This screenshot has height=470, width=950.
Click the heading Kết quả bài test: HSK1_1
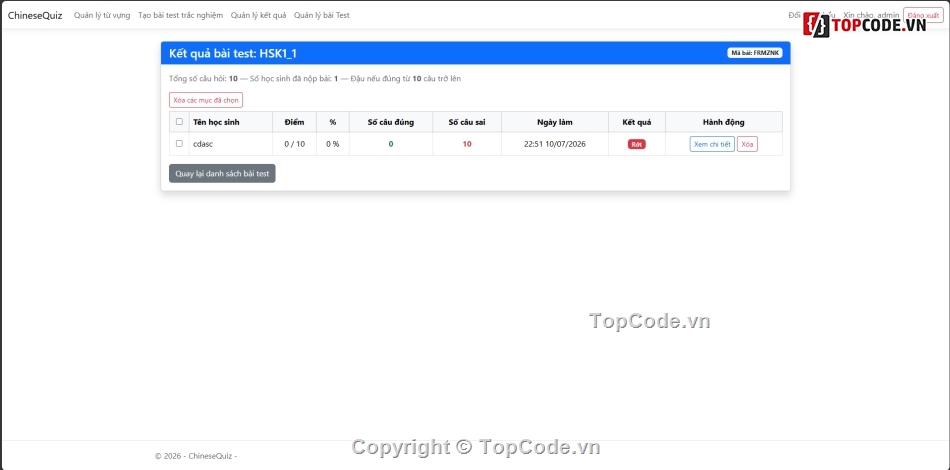coord(233,53)
